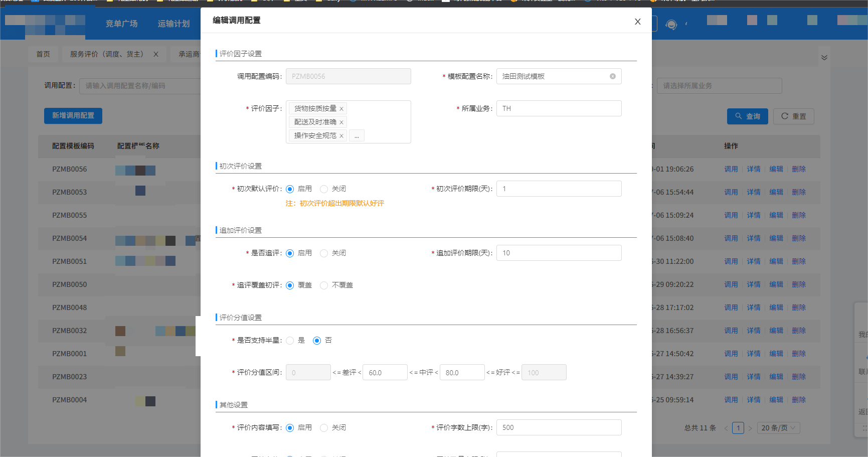Close the 编辑调用配置 dialog
The width and height of the screenshot is (868, 457).
point(637,22)
